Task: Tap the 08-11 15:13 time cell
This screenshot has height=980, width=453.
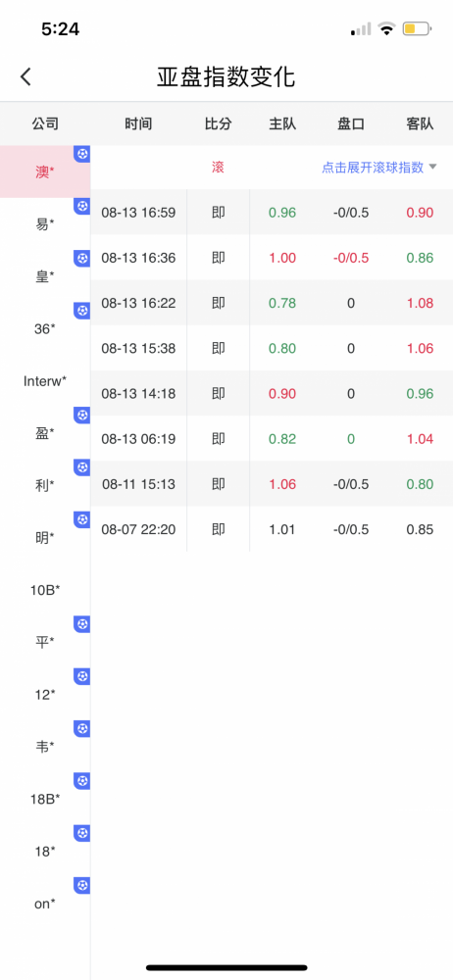Action: point(138,484)
